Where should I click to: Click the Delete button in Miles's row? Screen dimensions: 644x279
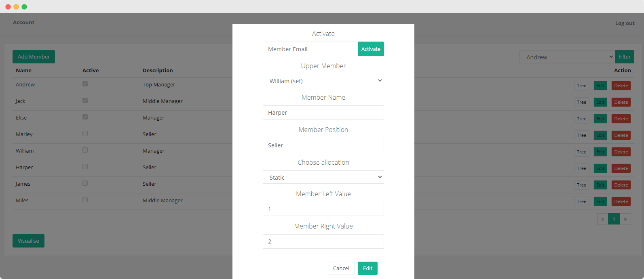coord(621,201)
